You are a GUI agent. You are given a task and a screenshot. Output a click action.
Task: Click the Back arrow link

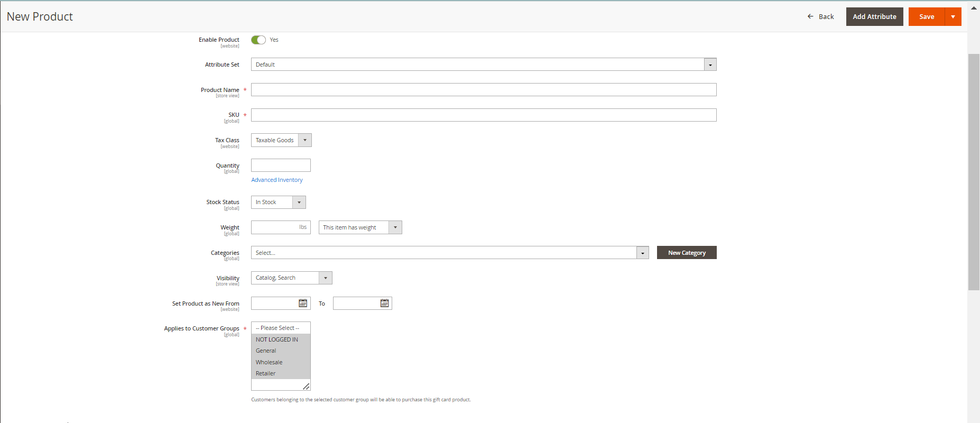(x=820, y=17)
